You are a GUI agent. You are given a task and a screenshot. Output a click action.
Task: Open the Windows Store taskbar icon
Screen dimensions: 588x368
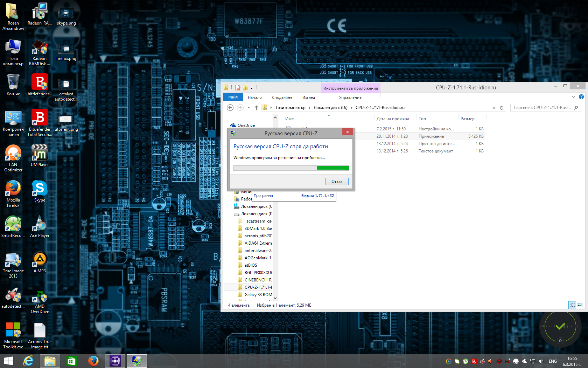(x=71, y=361)
